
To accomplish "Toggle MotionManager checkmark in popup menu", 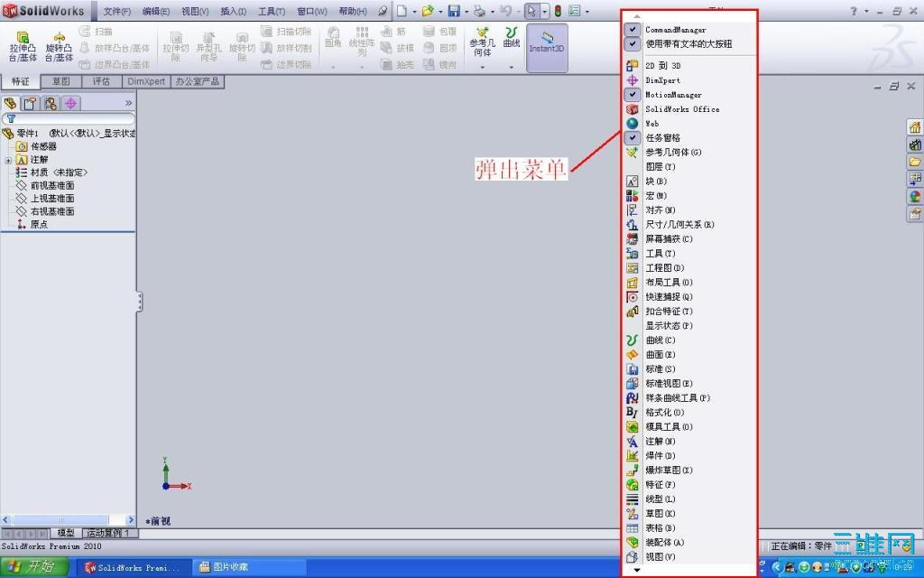I will click(633, 94).
